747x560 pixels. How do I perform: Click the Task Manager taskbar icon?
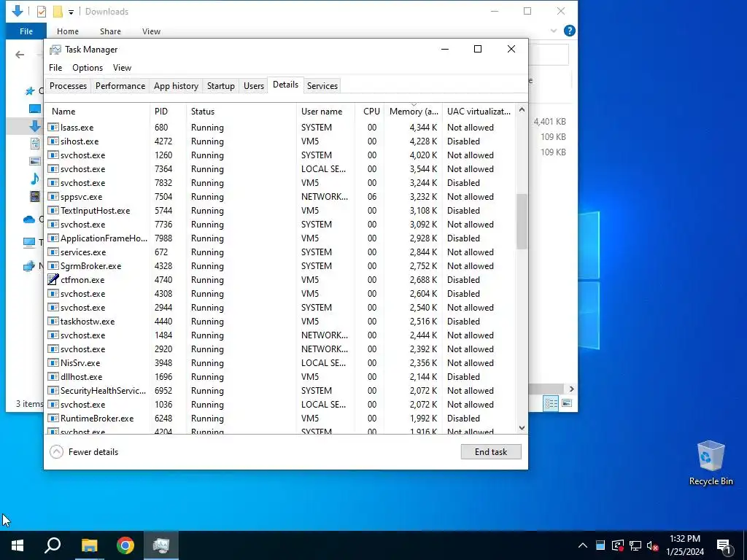tap(161, 545)
